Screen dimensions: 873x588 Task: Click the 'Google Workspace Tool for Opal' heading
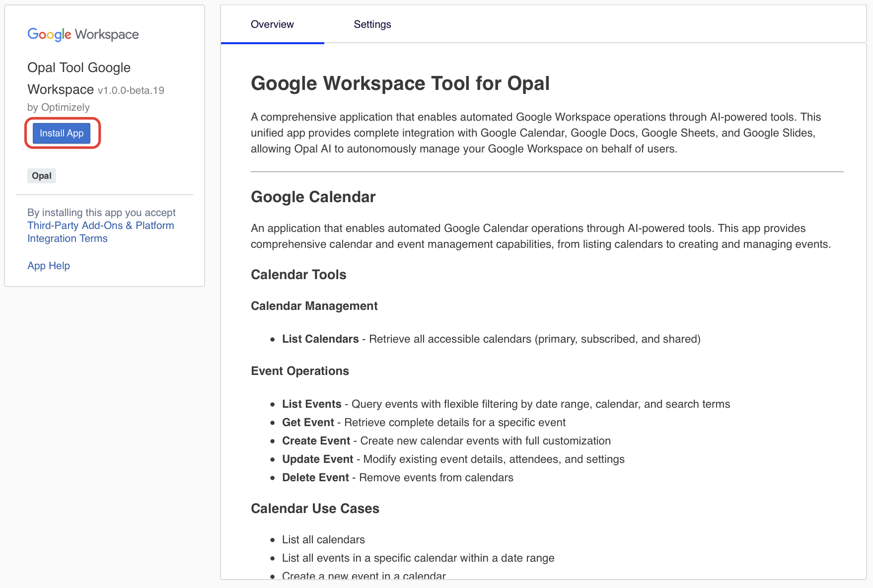400,83
